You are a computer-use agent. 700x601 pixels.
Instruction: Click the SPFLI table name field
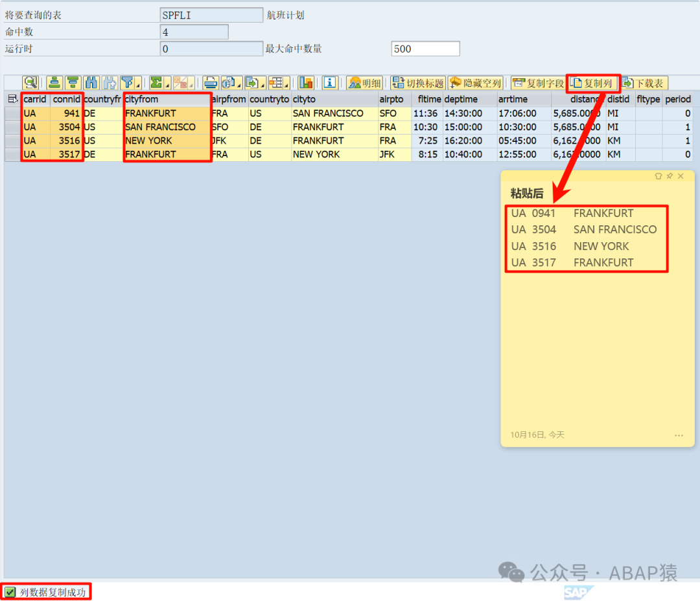pos(211,15)
